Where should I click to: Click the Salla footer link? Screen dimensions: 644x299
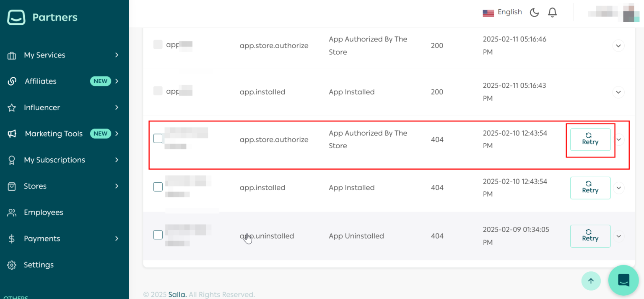click(177, 294)
